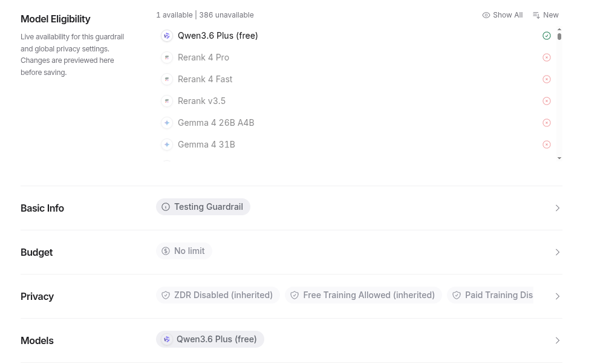This screenshot has height=364, width=609.
Task: Click the Qwen3.6 Plus (free) chip in Models
Action: [210, 340]
